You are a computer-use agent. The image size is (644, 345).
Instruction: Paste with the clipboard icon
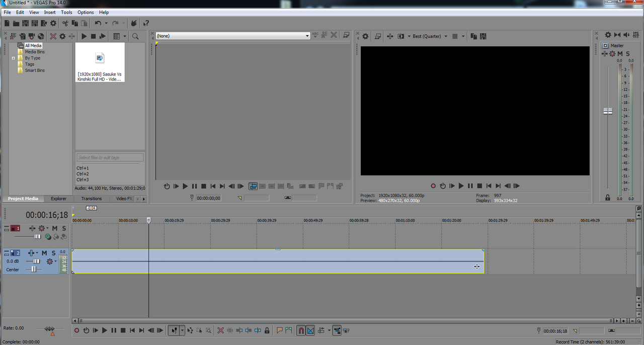click(x=84, y=23)
